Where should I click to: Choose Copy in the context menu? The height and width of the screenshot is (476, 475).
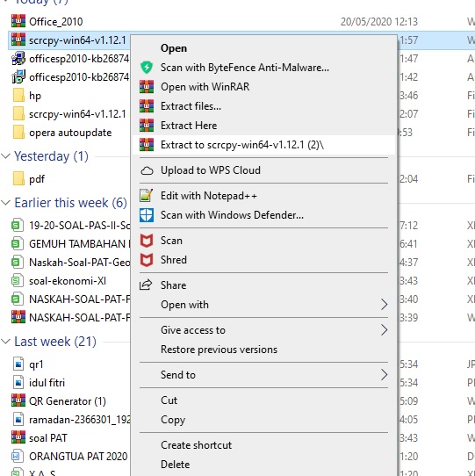click(263, 420)
